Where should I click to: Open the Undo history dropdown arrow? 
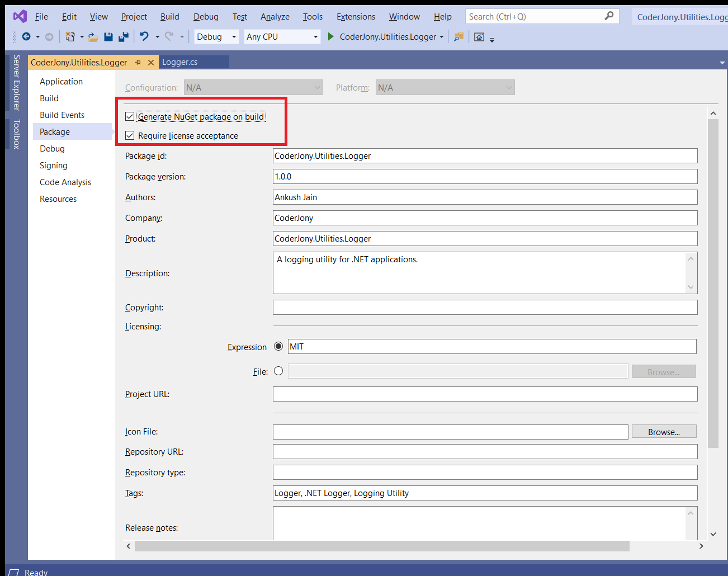(x=157, y=37)
